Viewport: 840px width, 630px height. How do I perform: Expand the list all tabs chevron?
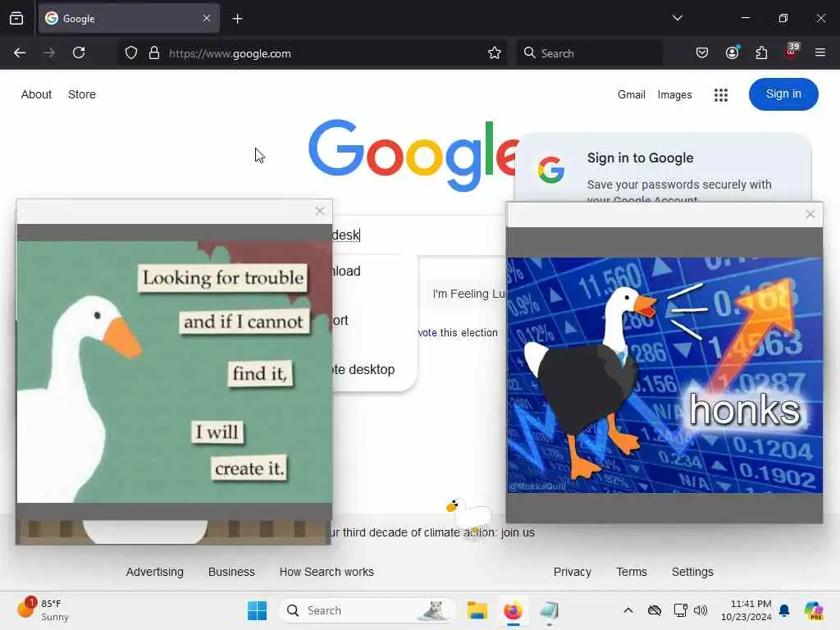(x=677, y=18)
